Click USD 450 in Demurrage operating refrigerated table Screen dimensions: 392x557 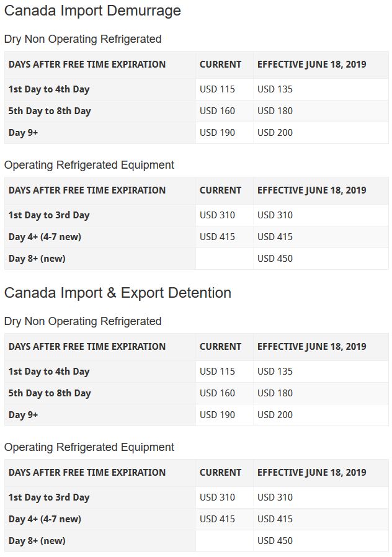275,259
